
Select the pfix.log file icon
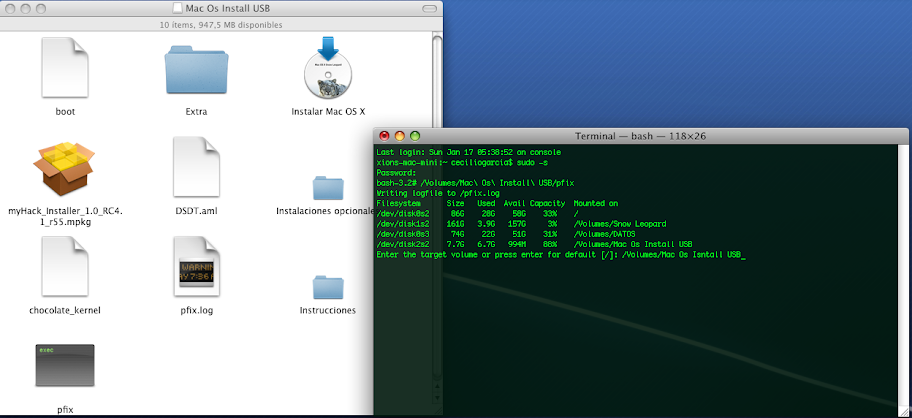(196, 267)
